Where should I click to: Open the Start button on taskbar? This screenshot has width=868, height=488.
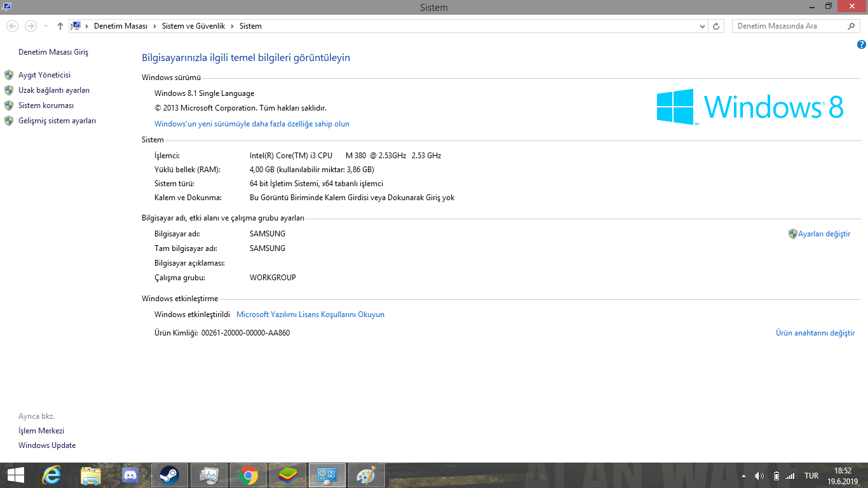(16, 475)
